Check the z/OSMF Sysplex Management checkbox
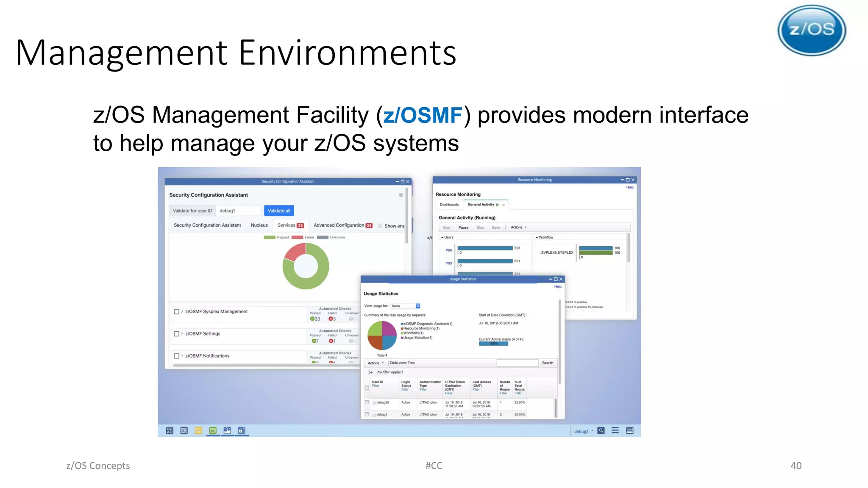The image size is (868, 488). click(177, 311)
